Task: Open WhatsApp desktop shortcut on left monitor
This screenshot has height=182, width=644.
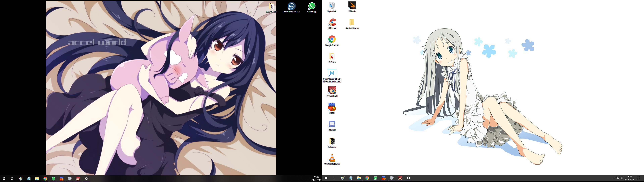Action: coord(312,7)
